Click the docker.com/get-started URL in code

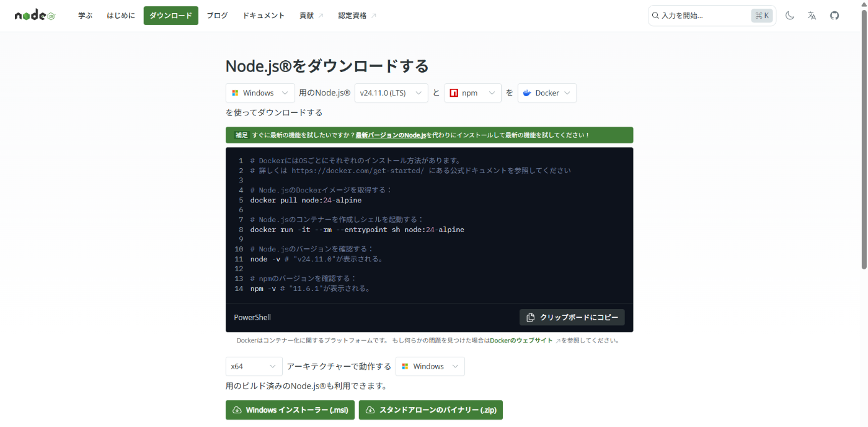pyautogui.click(x=358, y=171)
